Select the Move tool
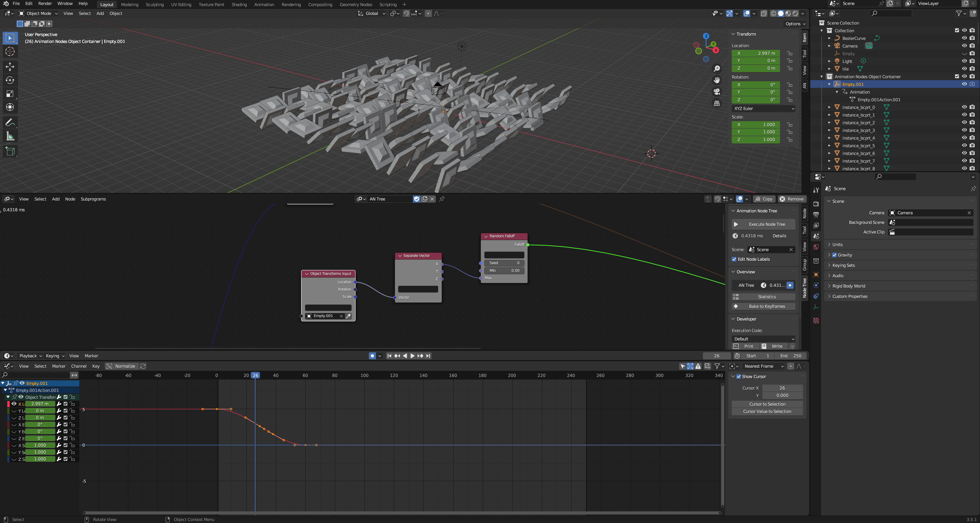 point(10,67)
